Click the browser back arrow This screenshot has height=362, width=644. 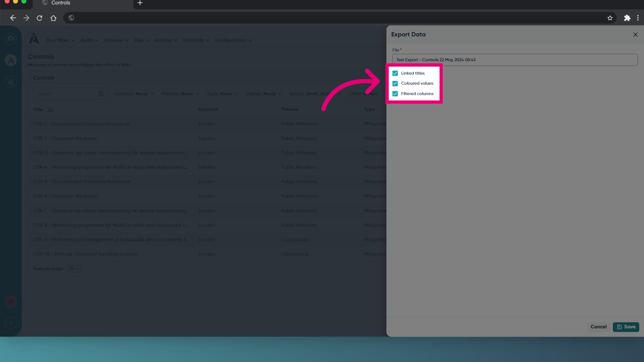click(13, 18)
